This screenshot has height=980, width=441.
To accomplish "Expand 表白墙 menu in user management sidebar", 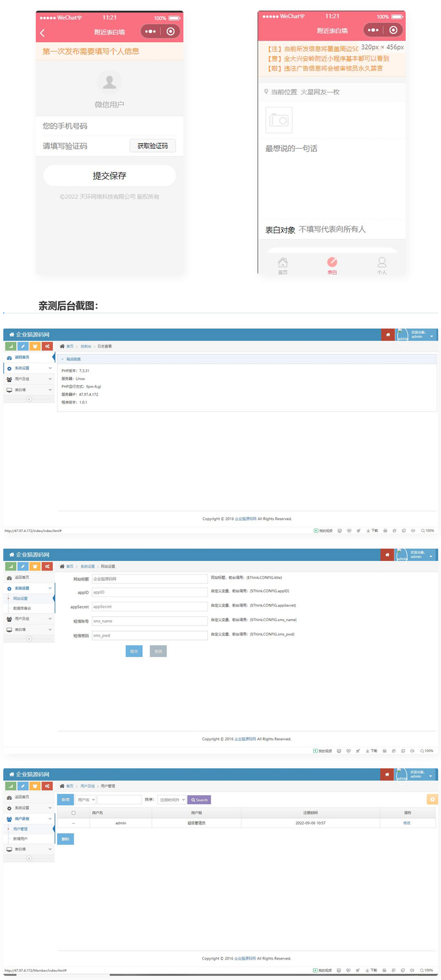I will coord(29,849).
